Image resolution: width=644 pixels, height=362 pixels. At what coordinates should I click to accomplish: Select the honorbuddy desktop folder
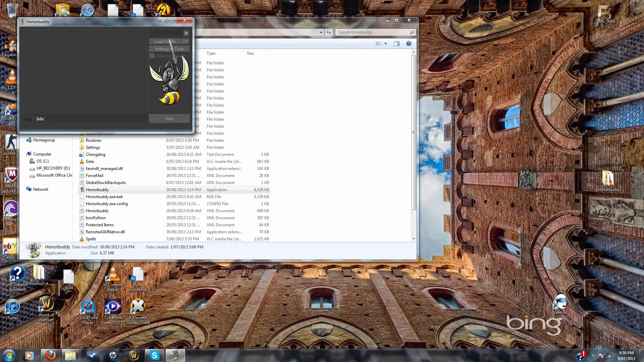(609, 181)
